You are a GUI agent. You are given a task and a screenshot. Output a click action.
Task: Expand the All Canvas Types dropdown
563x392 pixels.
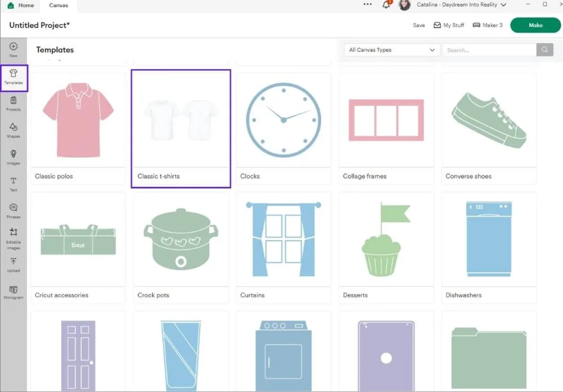pos(392,50)
